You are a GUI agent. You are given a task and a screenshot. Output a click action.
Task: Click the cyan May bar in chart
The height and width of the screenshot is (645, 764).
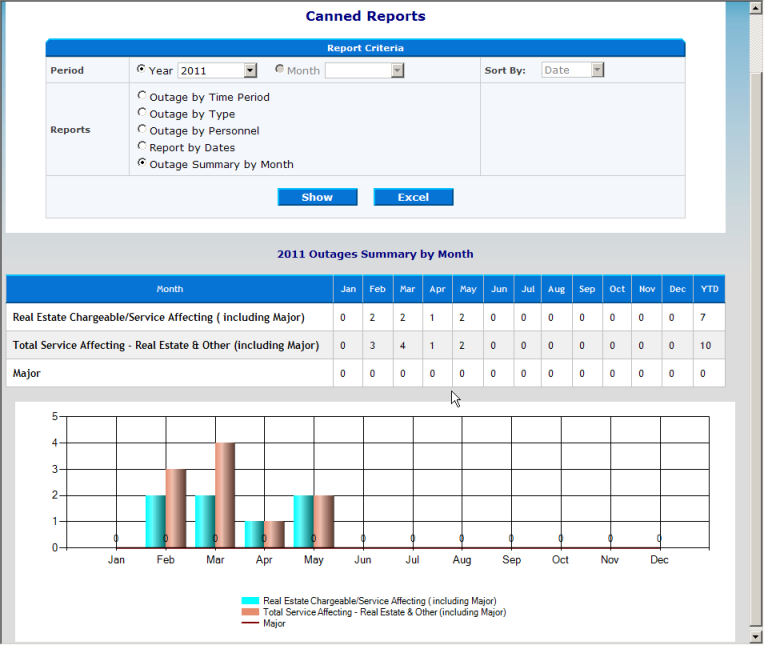click(x=304, y=522)
